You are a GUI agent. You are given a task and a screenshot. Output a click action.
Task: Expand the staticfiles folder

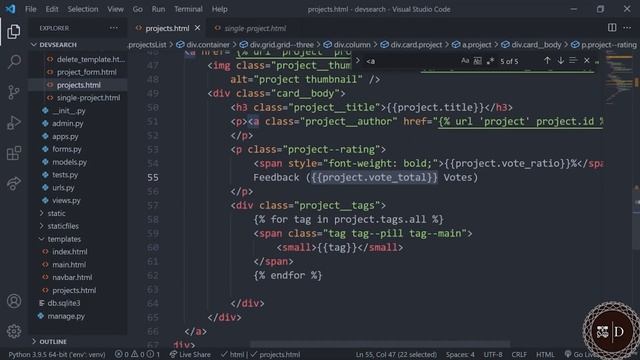[x=63, y=226]
